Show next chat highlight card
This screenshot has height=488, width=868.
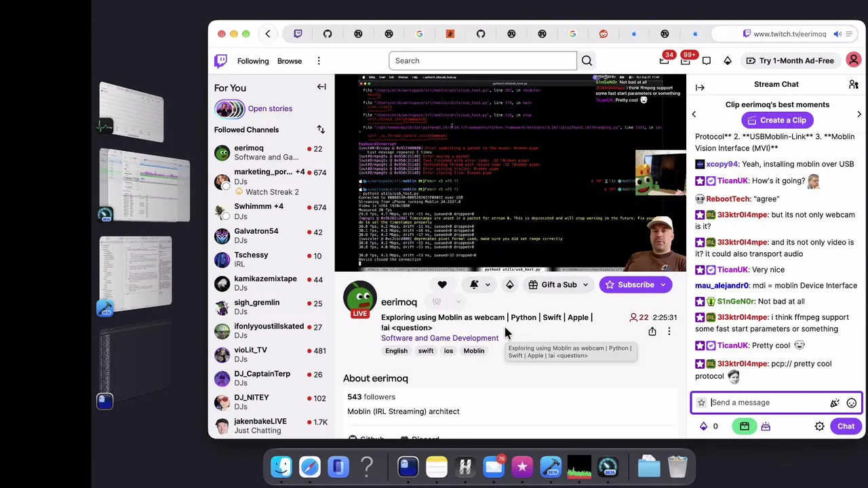[859, 114]
